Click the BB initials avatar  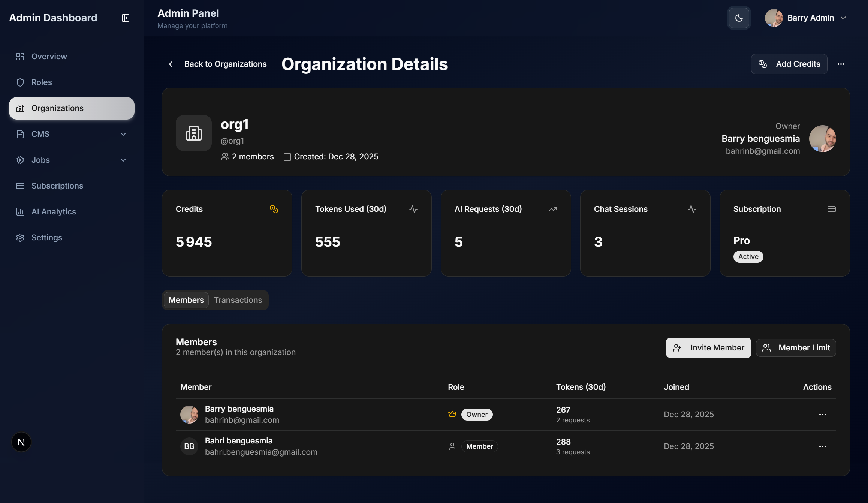click(x=189, y=446)
